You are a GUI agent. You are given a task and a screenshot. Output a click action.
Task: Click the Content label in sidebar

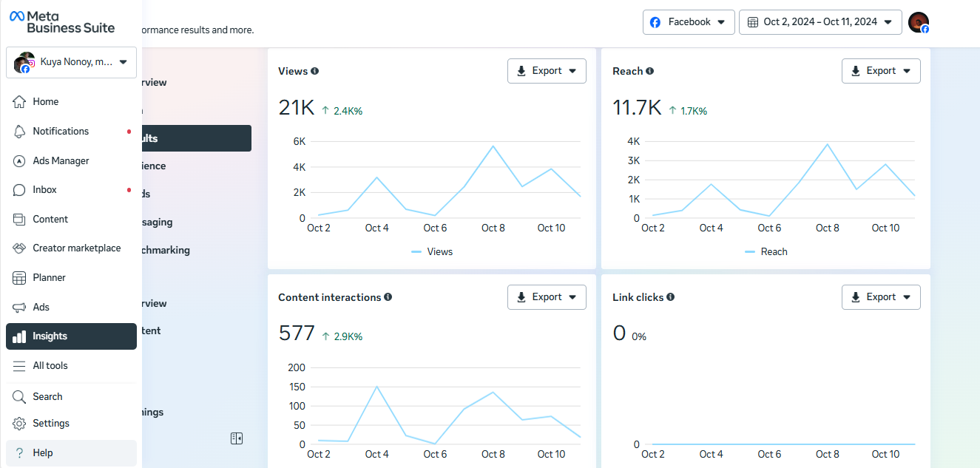pyautogui.click(x=50, y=219)
